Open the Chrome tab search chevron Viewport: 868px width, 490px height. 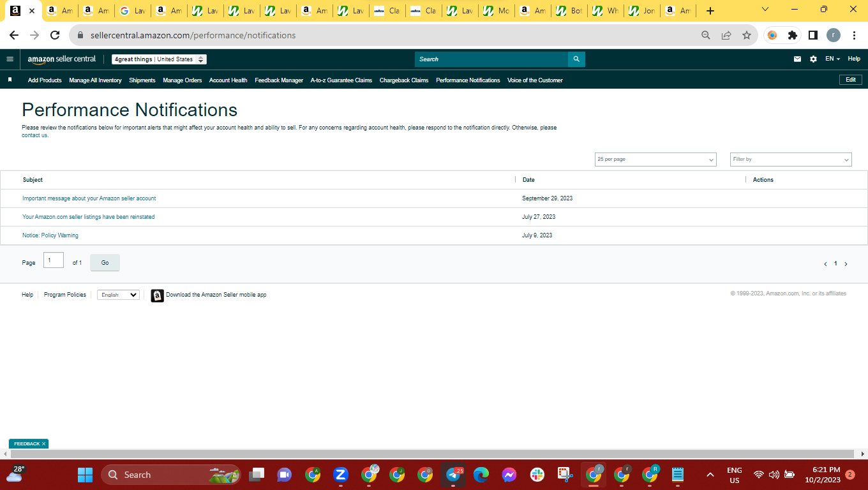pyautogui.click(x=765, y=10)
